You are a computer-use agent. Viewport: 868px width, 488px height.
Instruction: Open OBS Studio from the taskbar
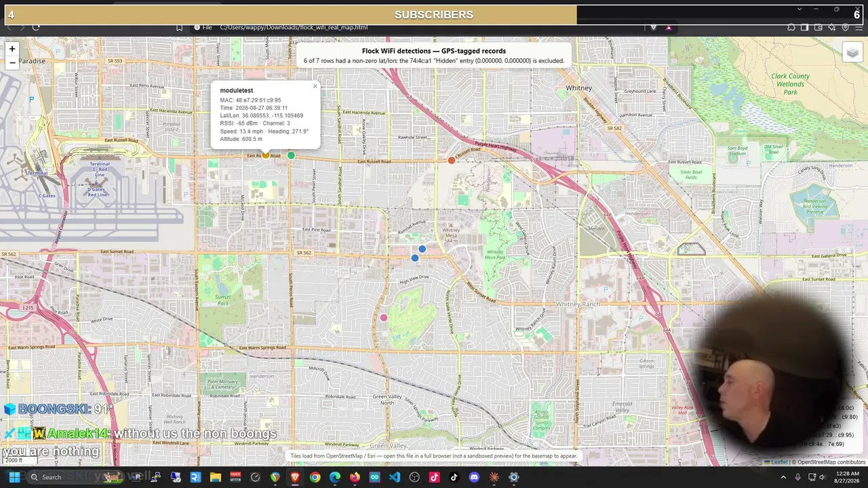tap(414, 477)
